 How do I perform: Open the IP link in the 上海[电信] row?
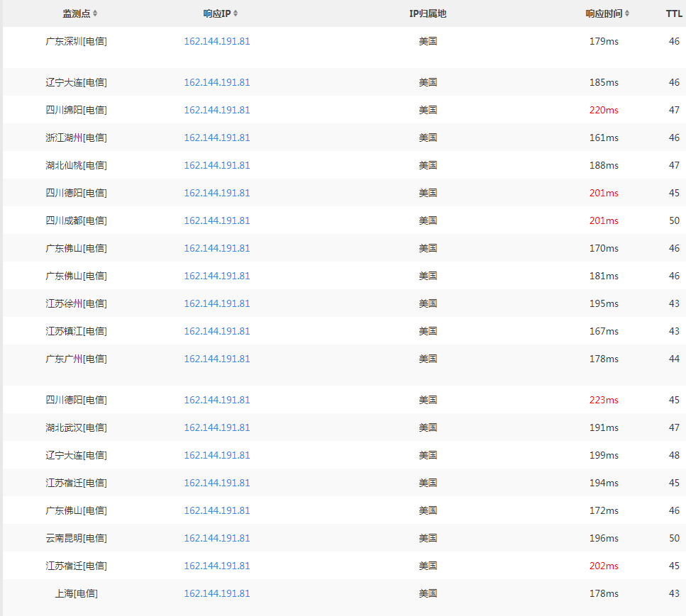point(217,593)
